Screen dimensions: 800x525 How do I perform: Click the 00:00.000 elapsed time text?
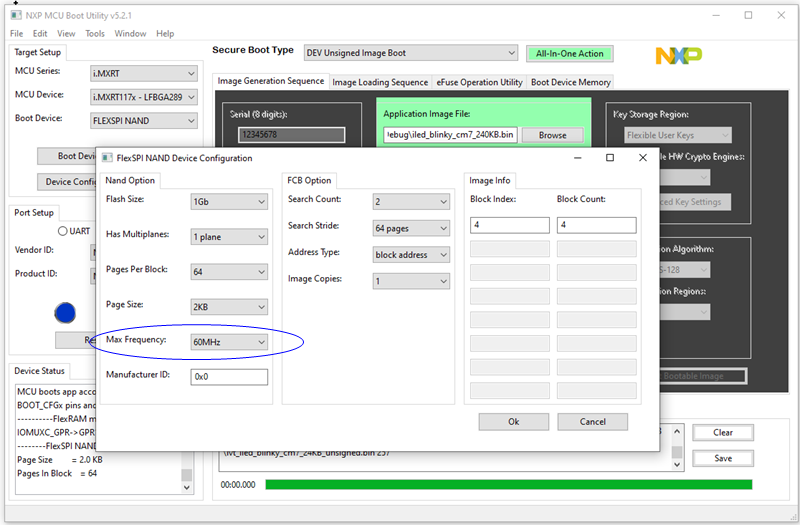point(238,485)
